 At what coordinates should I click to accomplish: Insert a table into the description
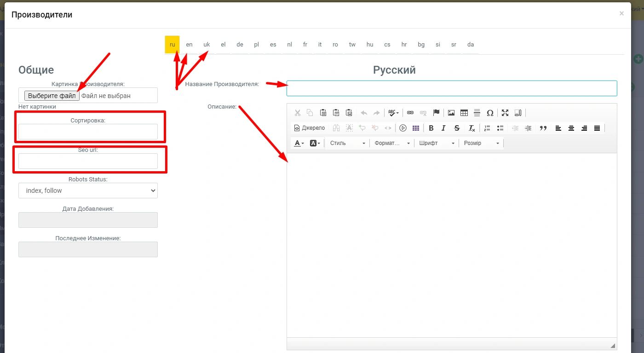464,113
